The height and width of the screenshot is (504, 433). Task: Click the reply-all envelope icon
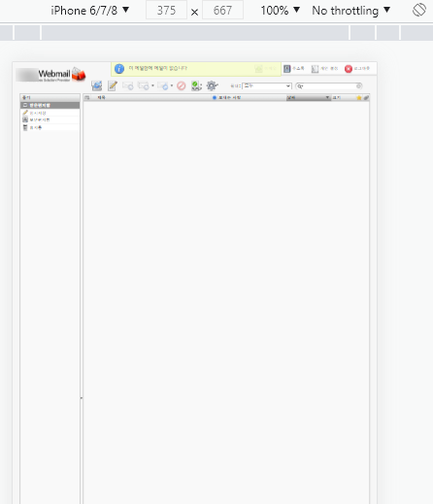tap(144, 85)
